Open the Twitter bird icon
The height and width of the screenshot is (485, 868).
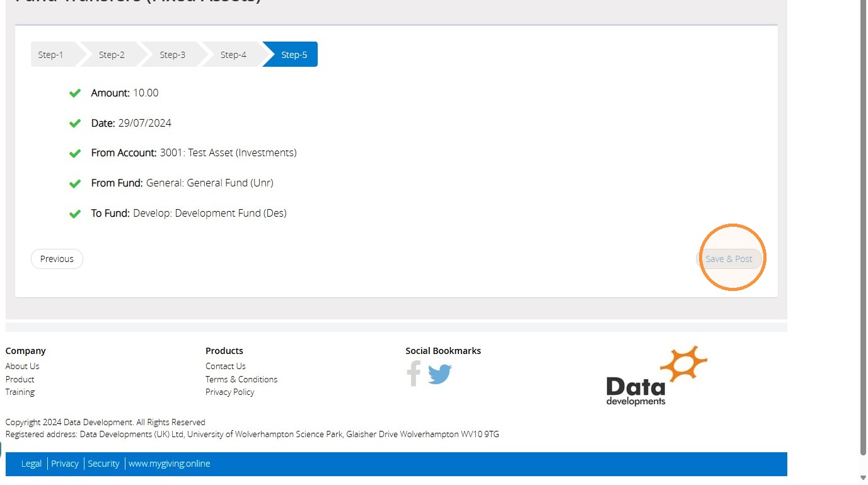pyautogui.click(x=440, y=374)
